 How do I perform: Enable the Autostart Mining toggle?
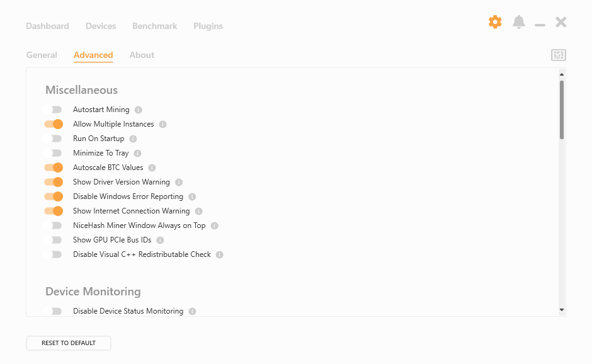click(x=53, y=110)
